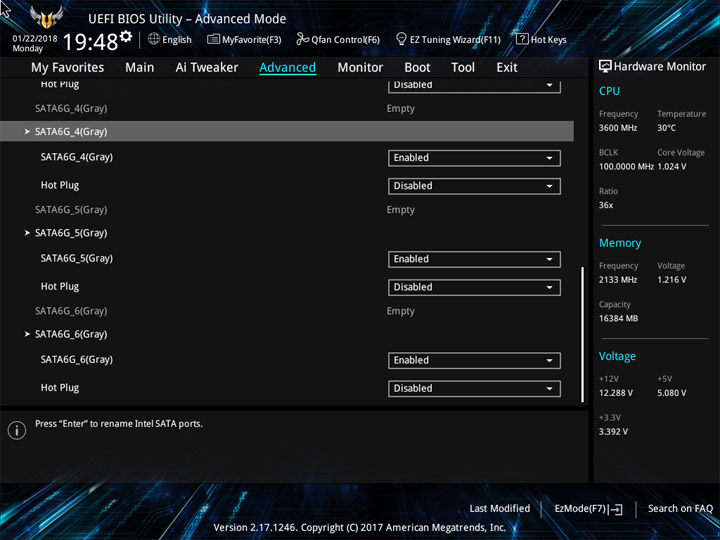The width and height of the screenshot is (720, 540).
Task: Click the globe language icon
Action: click(154, 39)
